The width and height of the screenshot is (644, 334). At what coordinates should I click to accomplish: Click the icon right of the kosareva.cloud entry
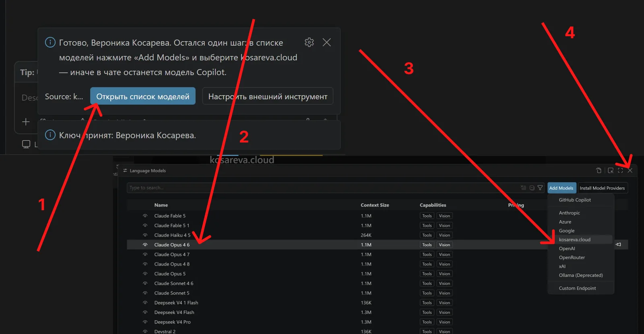619,244
